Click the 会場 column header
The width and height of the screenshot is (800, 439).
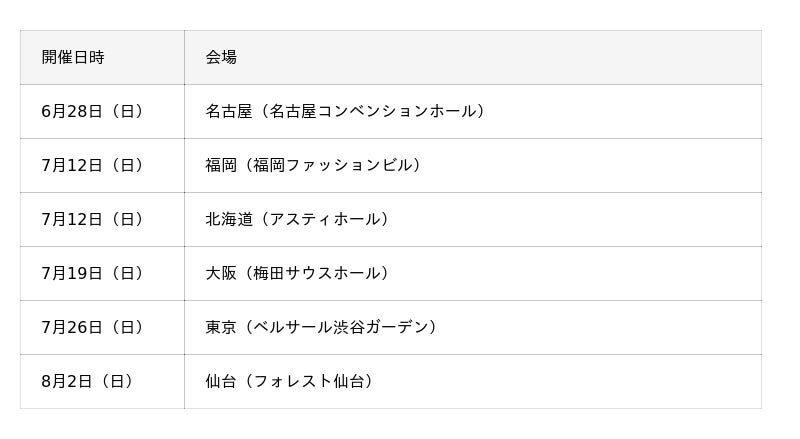click(221, 57)
